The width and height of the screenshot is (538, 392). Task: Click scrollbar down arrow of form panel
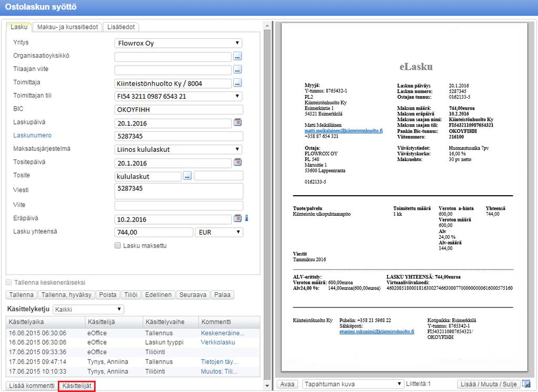(x=267, y=386)
